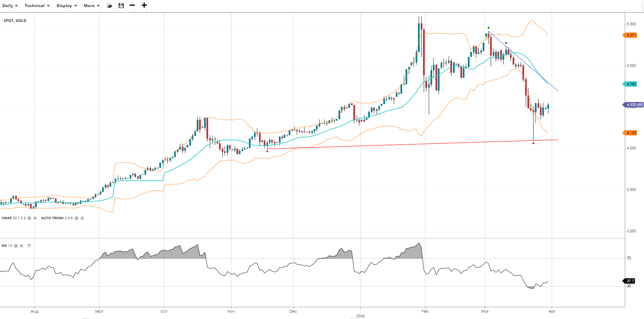Remove the RSI indicator panel
The image size is (644, 319).
click(x=22, y=246)
